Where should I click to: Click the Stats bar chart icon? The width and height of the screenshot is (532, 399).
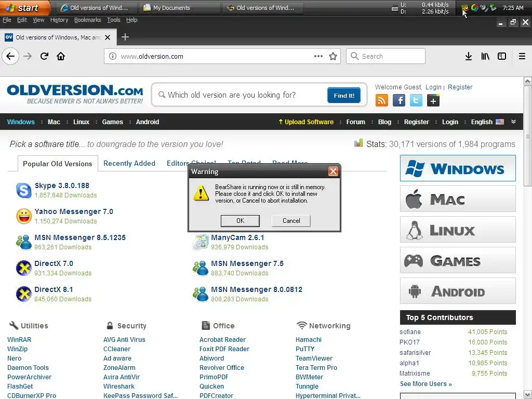click(358, 143)
